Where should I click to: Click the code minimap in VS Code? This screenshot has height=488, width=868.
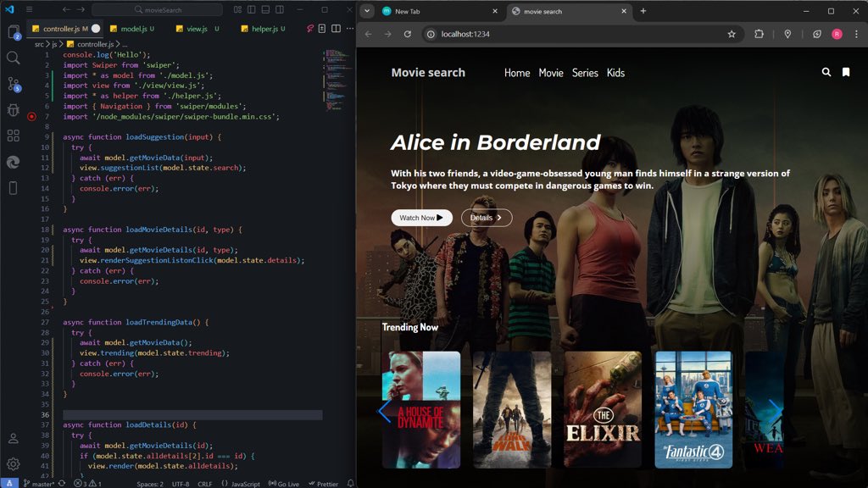tap(337, 80)
